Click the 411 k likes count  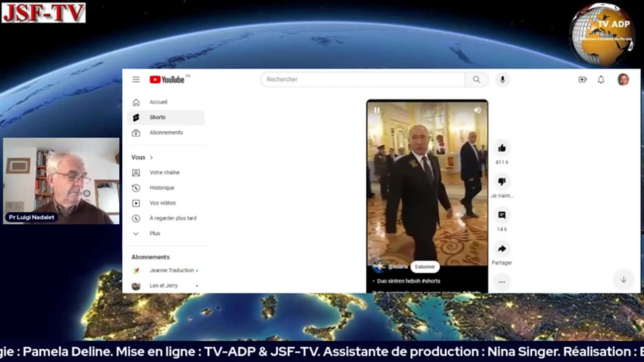tap(502, 162)
